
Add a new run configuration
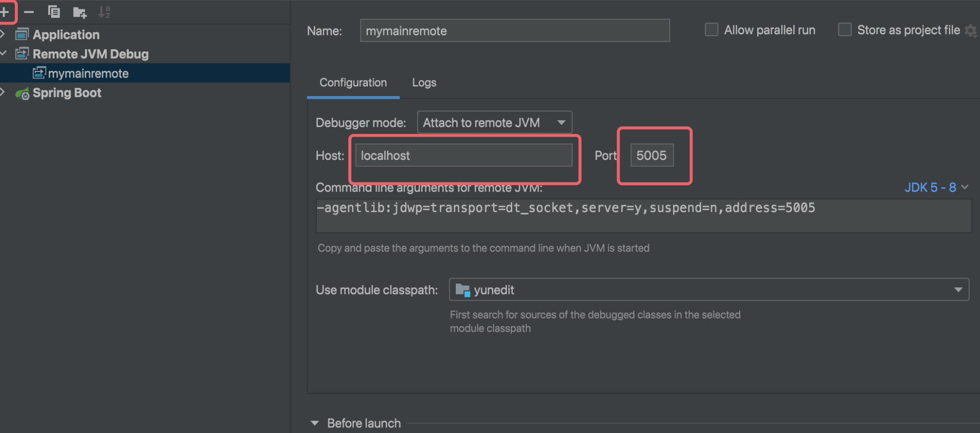(x=4, y=11)
